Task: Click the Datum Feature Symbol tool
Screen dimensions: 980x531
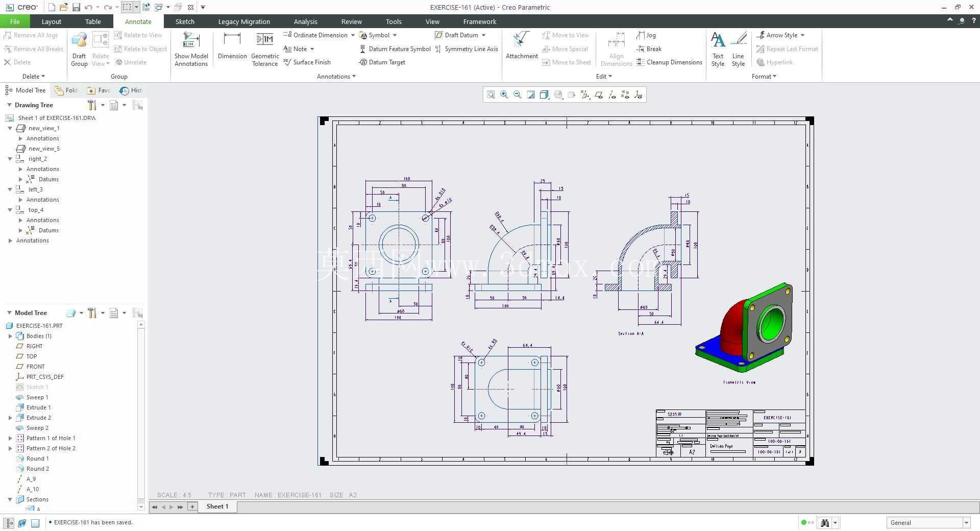Action: tap(395, 49)
